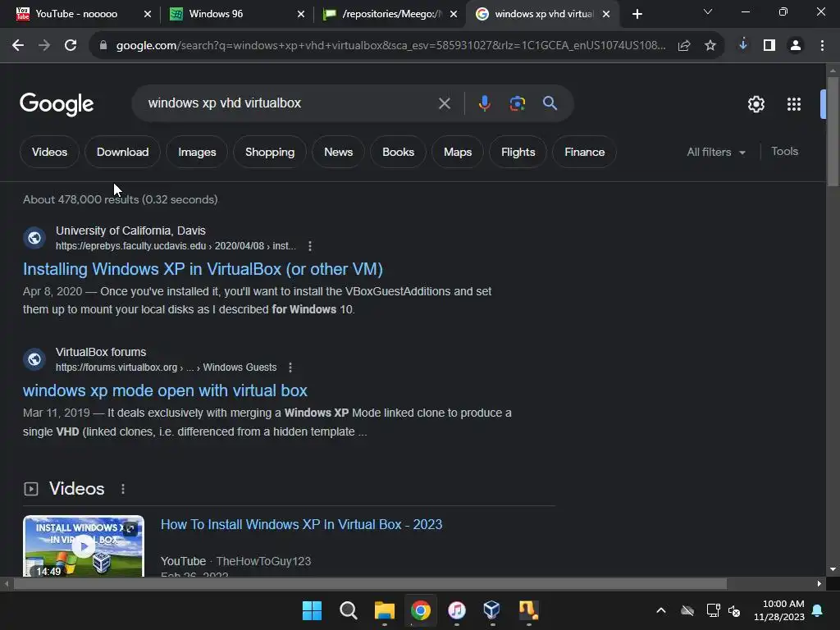Viewport: 840px width, 630px height.
Task: Click the UC Davis site globe icon
Action: [34, 237]
